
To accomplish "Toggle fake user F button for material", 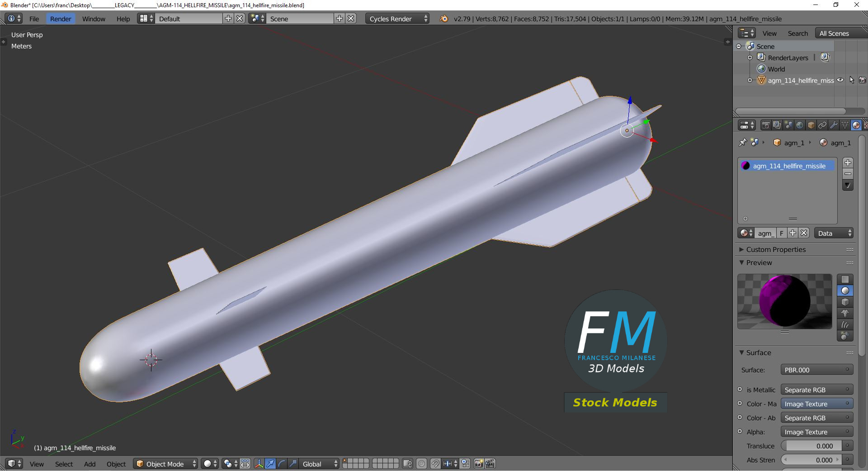I will coord(781,233).
